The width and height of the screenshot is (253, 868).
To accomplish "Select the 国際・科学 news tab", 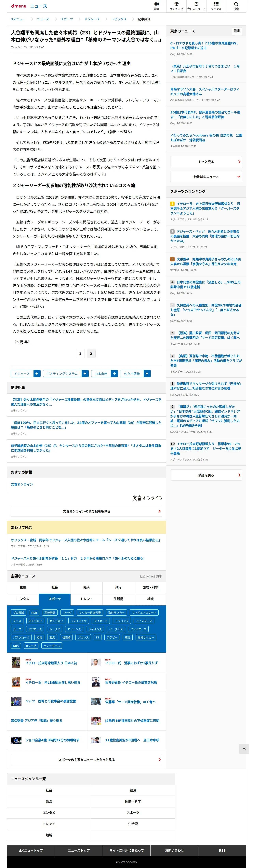I will click(x=150, y=587).
